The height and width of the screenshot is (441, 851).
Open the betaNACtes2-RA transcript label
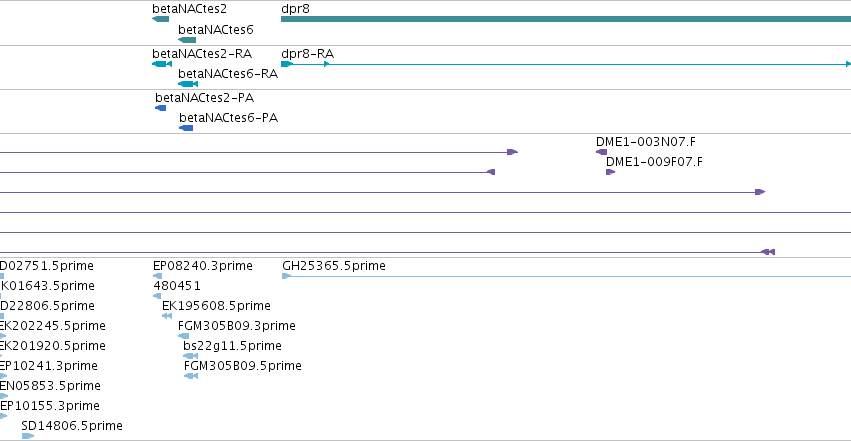tap(202, 54)
